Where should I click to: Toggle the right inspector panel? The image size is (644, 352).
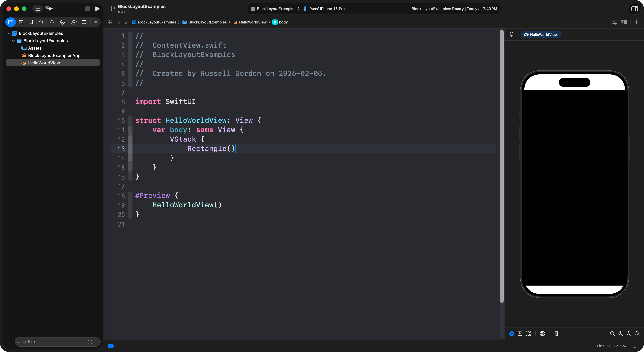[634, 9]
